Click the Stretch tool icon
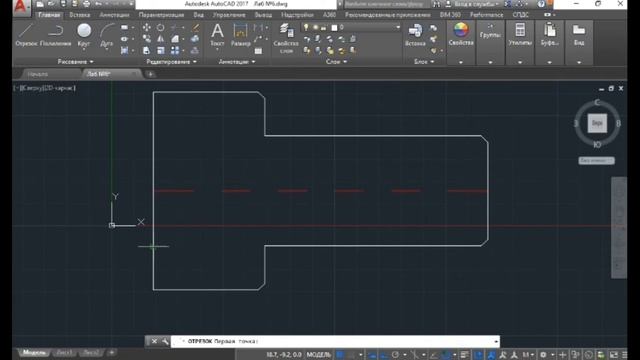The image size is (640, 360). point(147,50)
